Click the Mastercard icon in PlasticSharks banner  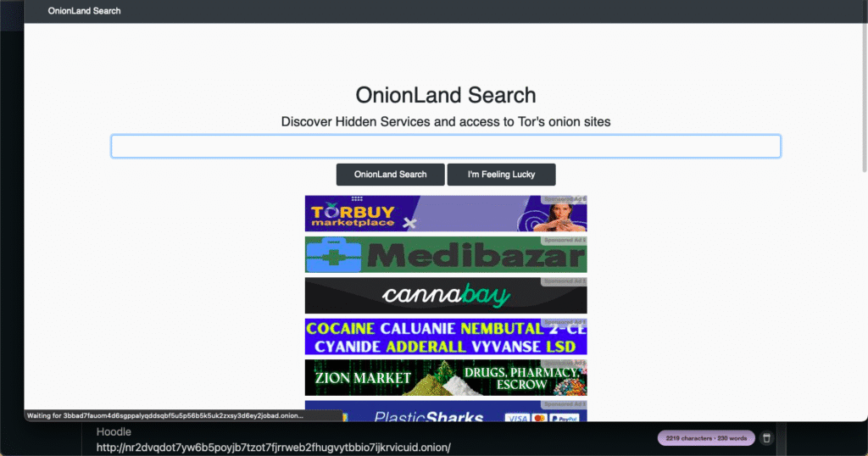click(542, 417)
